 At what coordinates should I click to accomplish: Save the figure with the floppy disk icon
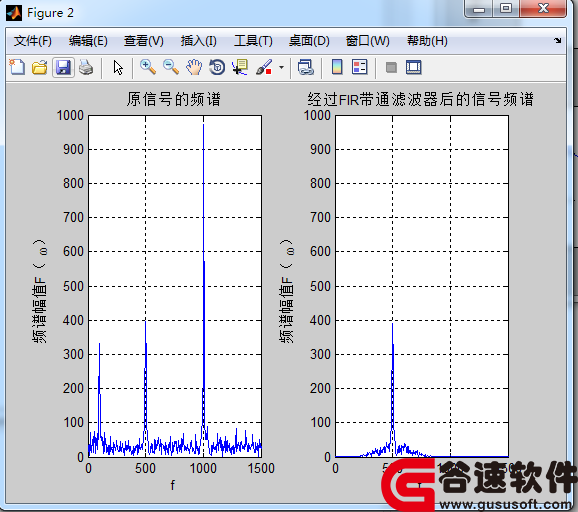(x=63, y=67)
